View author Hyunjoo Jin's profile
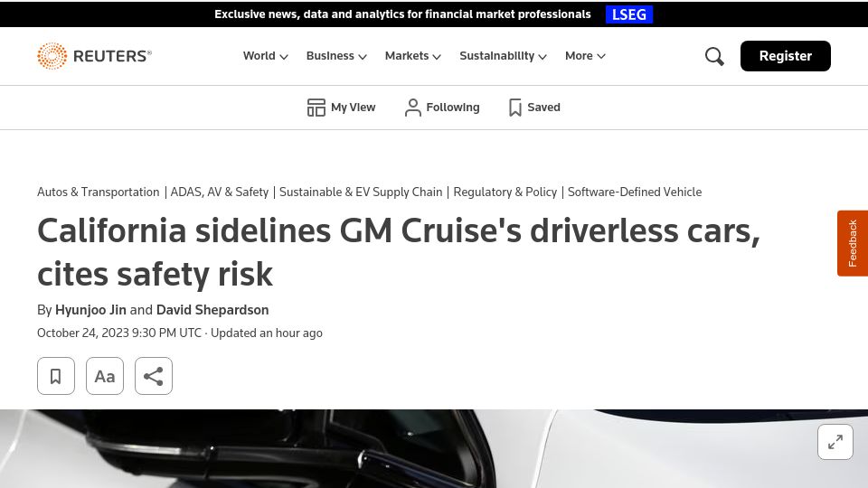The width and height of the screenshot is (868, 488). [x=90, y=310]
